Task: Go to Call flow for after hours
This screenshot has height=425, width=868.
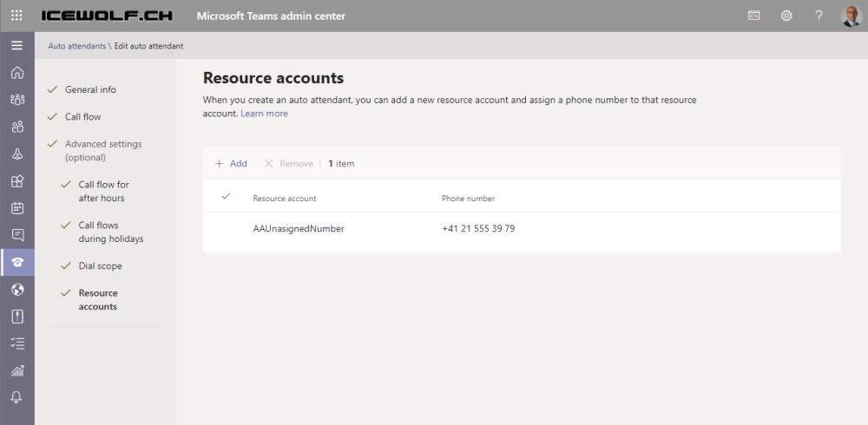Action: click(x=103, y=191)
